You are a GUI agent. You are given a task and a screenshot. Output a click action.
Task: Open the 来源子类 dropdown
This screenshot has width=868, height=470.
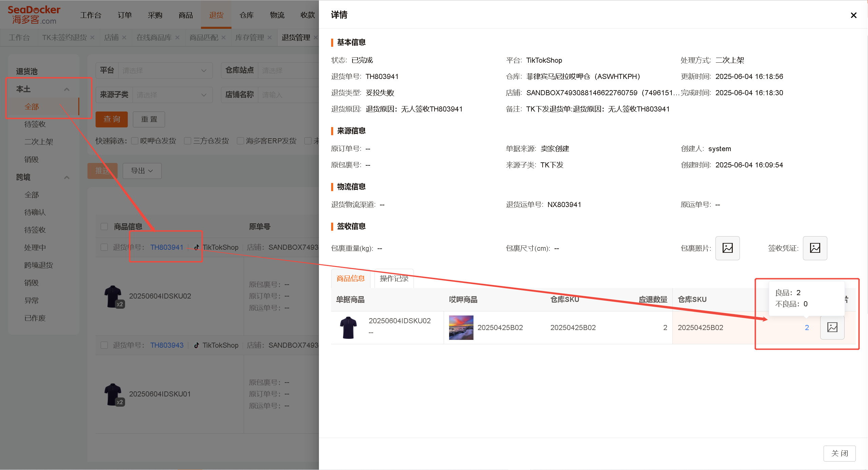172,95
